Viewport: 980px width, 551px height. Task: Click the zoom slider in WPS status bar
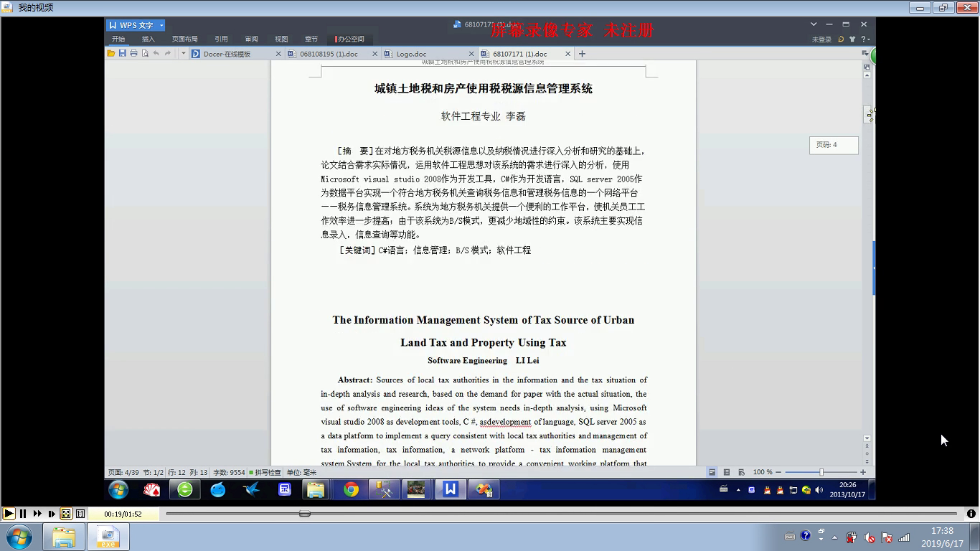(x=821, y=472)
